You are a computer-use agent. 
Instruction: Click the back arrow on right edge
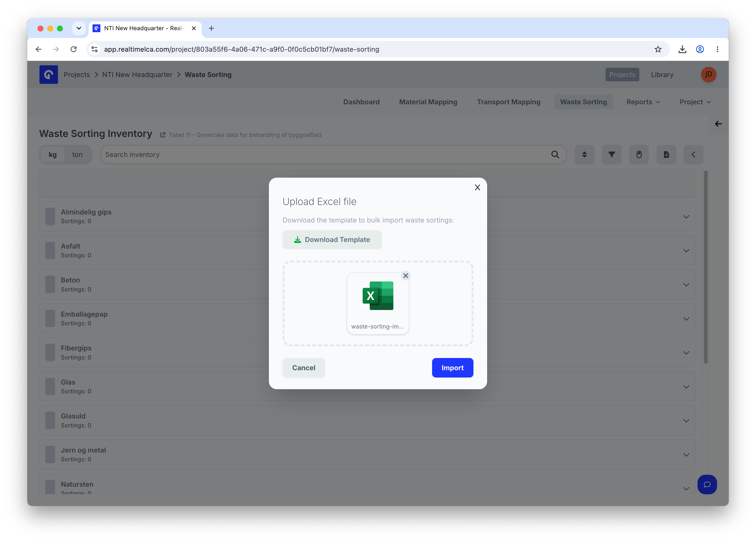tap(718, 124)
